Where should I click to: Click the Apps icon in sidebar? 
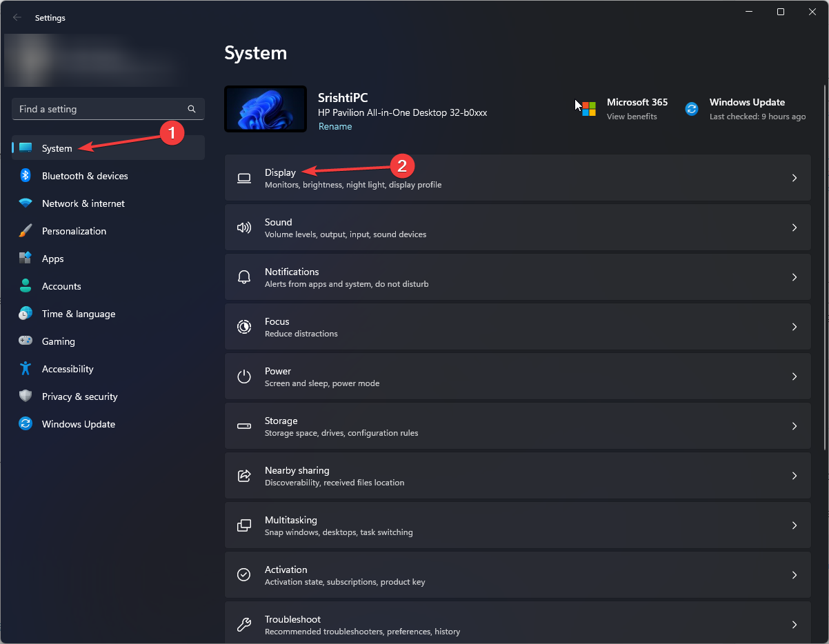[26, 259]
